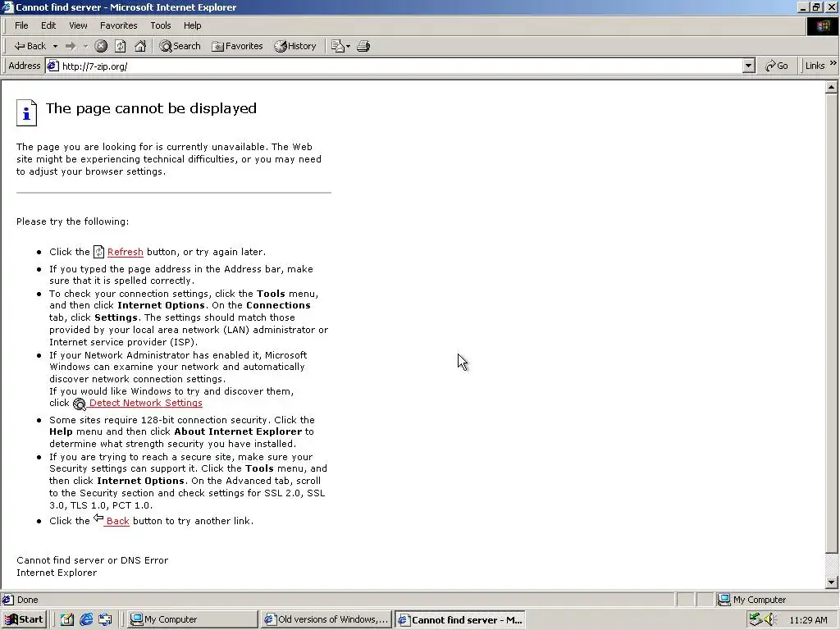Print the page with Print icon
The image size is (840, 630).
(363, 46)
